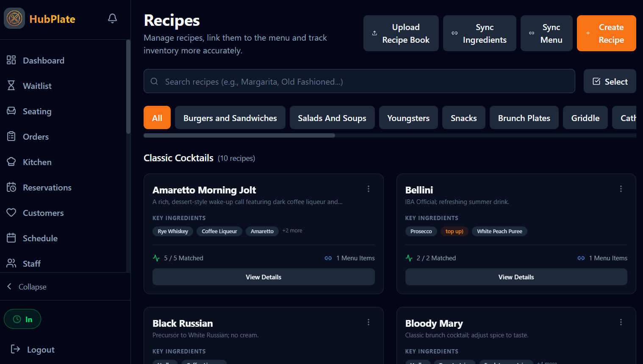Click '2 / 2 Matched' status
643x364 pixels.
coord(431,258)
